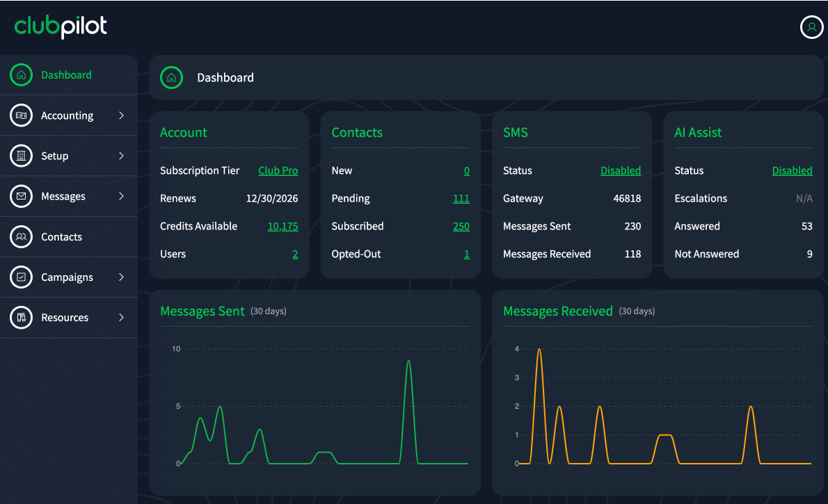Viewport: 828px width, 504px height.
Task: Open the Club Pro subscription link
Action: point(278,170)
